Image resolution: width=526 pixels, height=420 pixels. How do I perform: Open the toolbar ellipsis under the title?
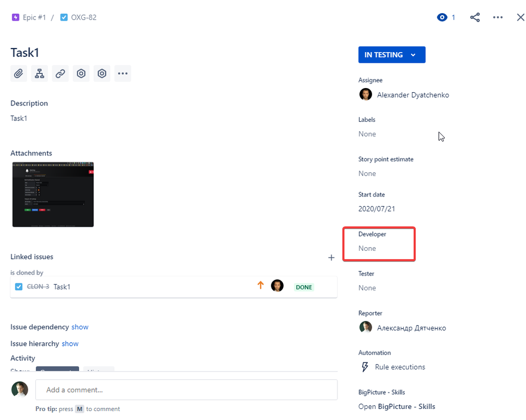point(122,73)
